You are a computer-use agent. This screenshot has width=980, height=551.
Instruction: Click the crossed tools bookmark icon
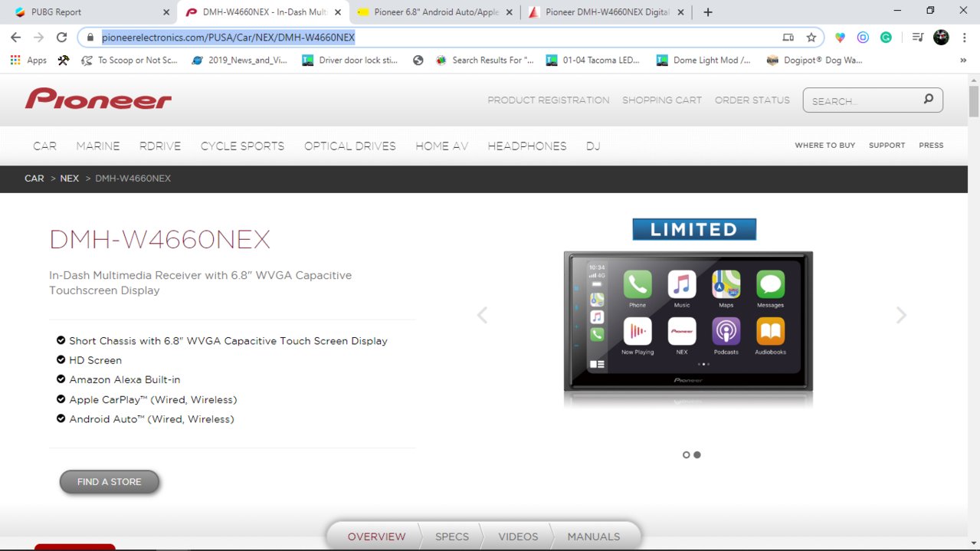[63, 60]
